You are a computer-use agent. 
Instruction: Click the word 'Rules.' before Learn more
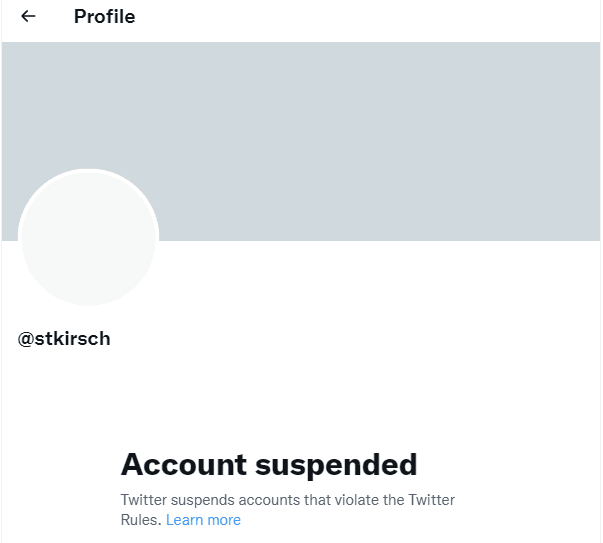click(140, 520)
